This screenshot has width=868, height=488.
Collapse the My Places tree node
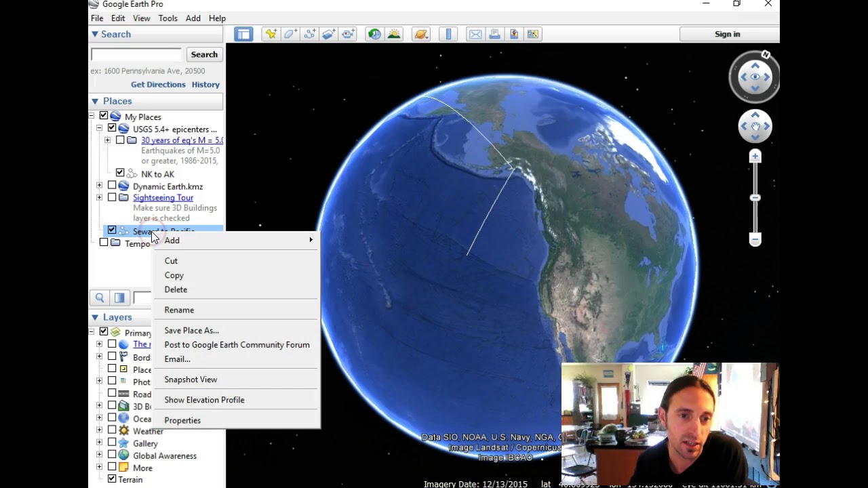[x=92, y=117]
